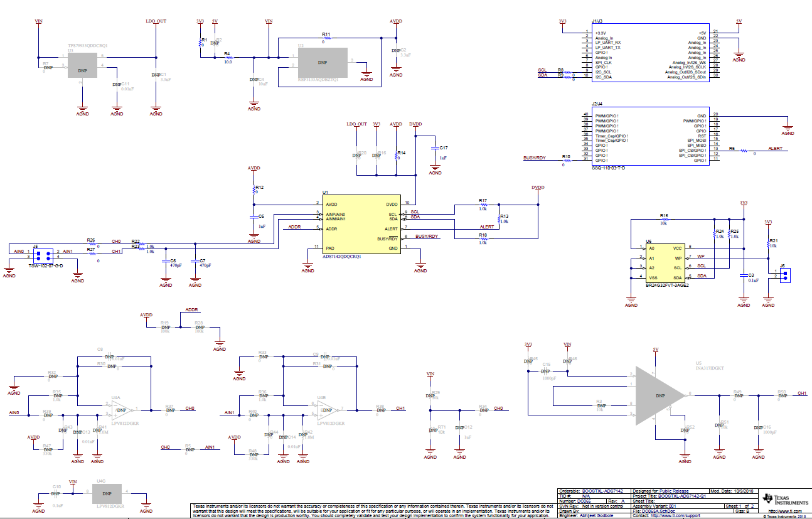Click the Orderable BOOSTXL-ADS7142 field
This screenshot has height=519, width=812.
(x=594, y=491)
